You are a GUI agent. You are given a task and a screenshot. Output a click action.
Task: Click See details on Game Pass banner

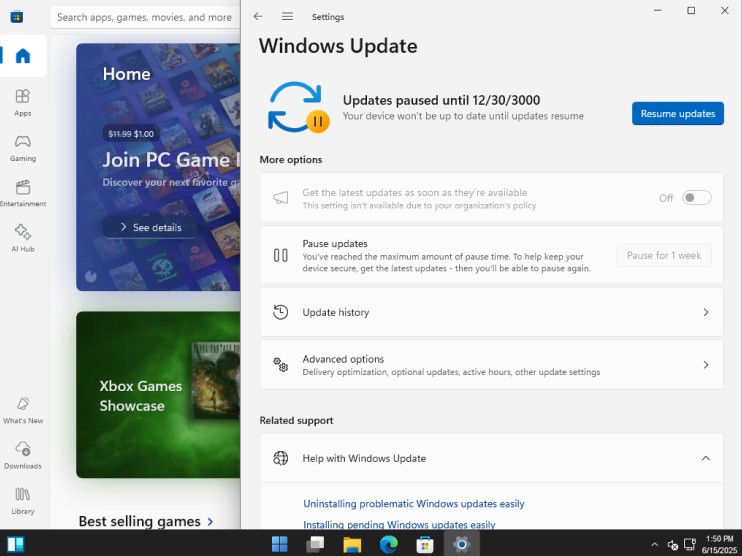tap(150, 228)
